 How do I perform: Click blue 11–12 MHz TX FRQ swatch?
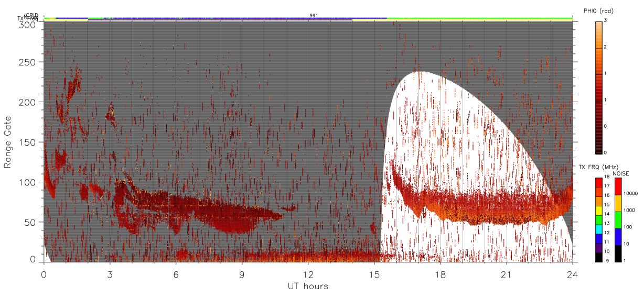pos(599,238)
